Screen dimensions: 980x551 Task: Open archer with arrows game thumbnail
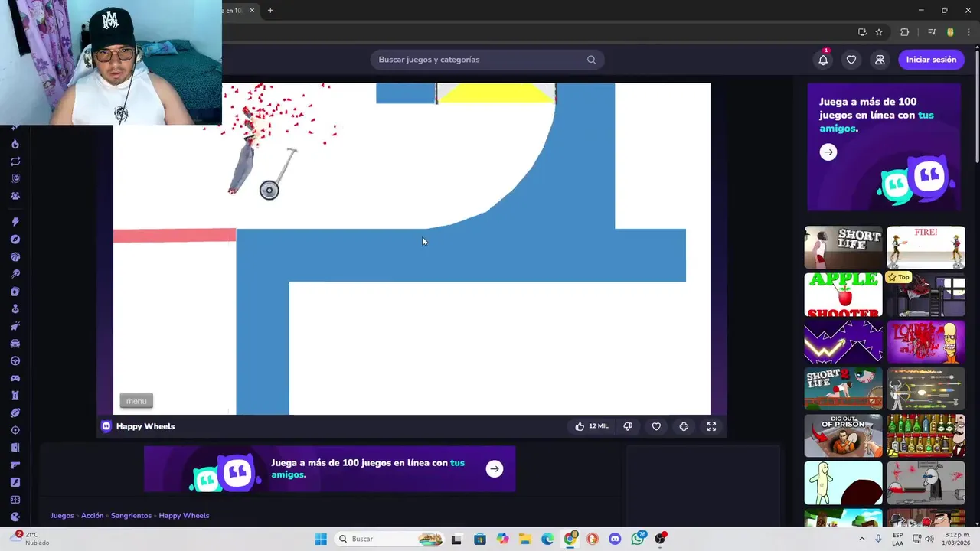(x=926, y=389)
